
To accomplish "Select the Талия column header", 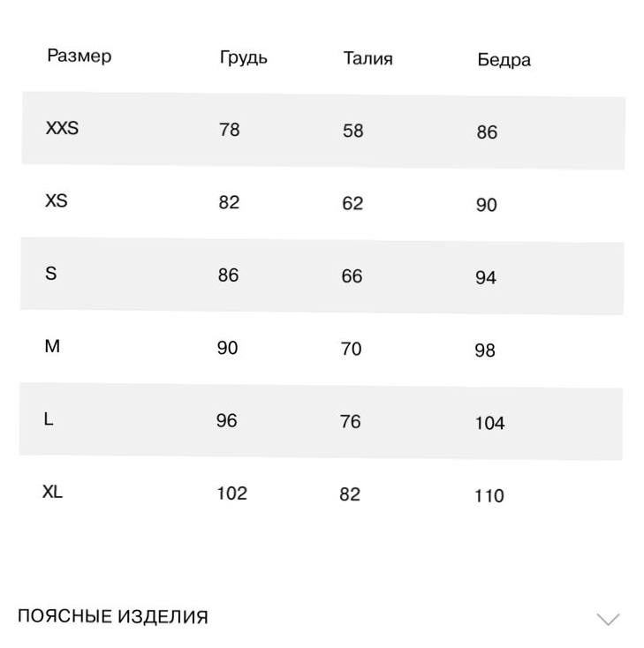I will [x=368, y=58].
